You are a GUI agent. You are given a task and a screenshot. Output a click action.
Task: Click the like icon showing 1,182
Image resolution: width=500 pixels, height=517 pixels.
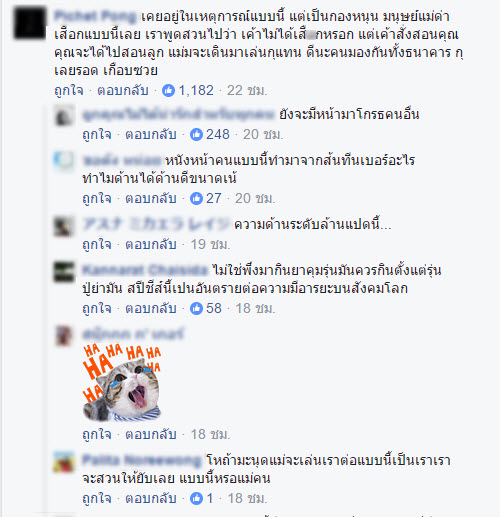pyautogui.click(x=168, y=90)
